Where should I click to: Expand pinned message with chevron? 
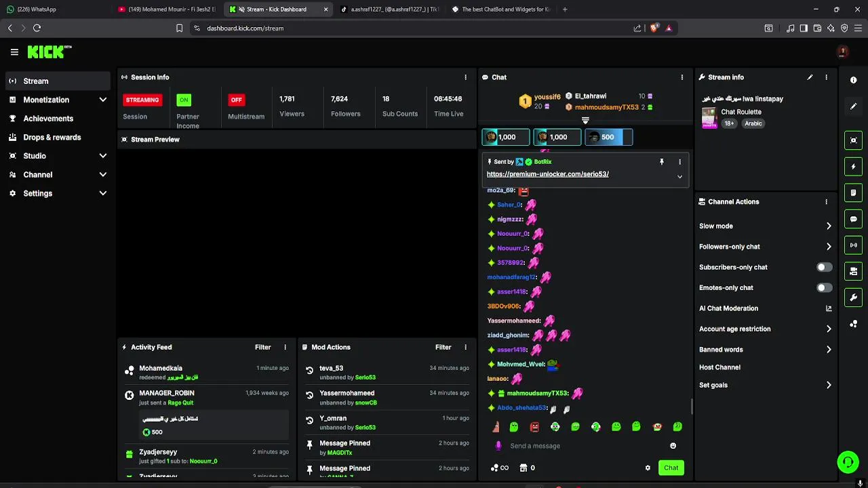point(679,177)
